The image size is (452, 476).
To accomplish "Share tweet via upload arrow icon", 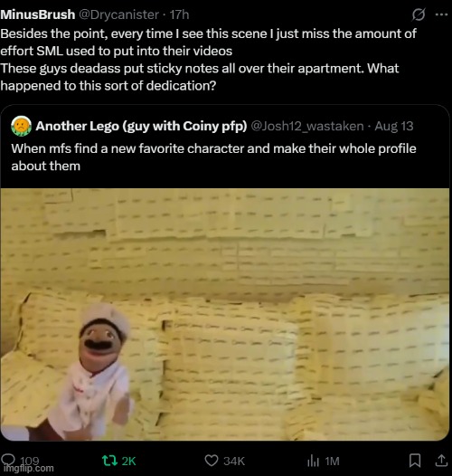I will click(441, 461).
